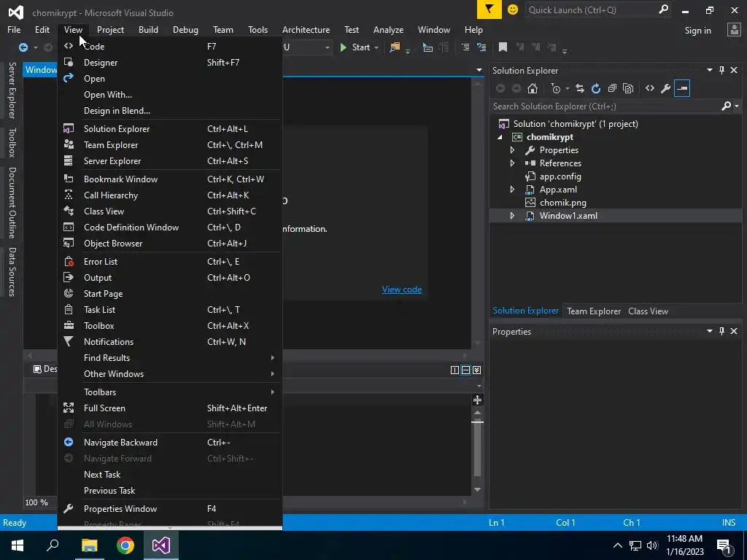Switch to Team Explorer tab
Image resolution: width=747 pixels, height=560 pixels.
pyautogui.click(x=594, y=311)
